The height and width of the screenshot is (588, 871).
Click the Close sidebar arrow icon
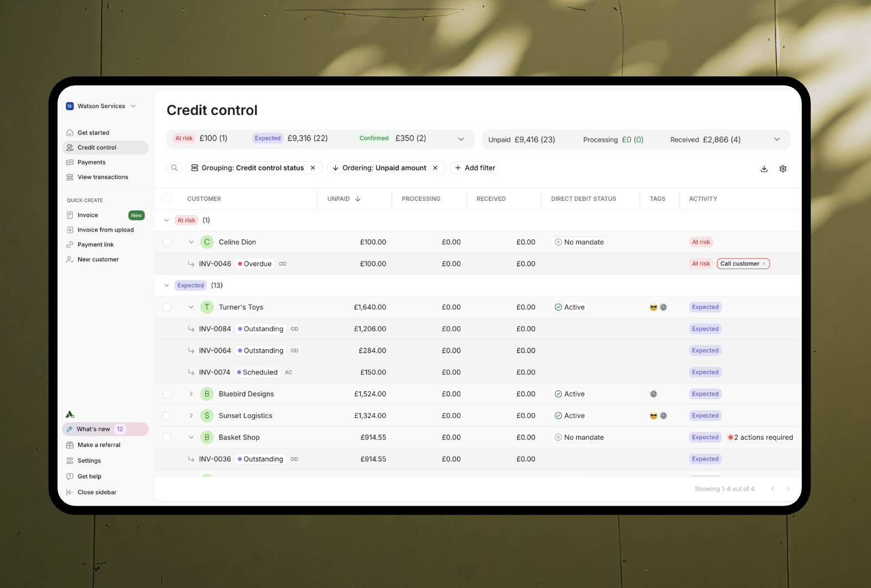pos(70,492)
